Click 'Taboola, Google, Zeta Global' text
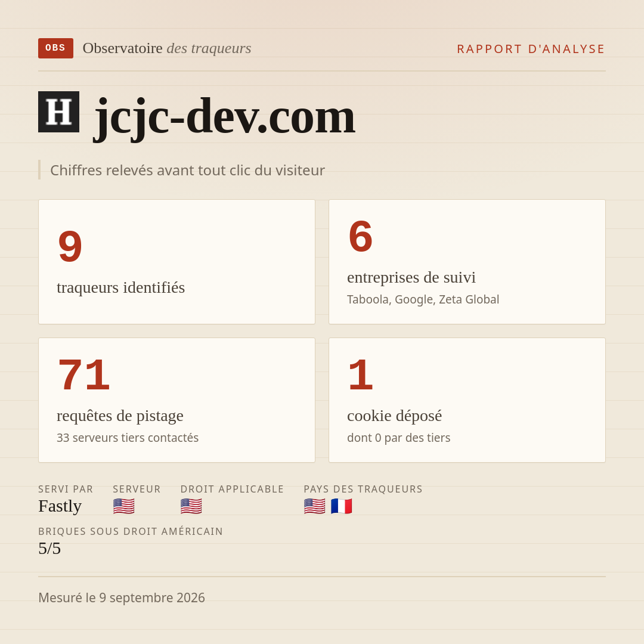The image size is (644, 644). point(423,299)
